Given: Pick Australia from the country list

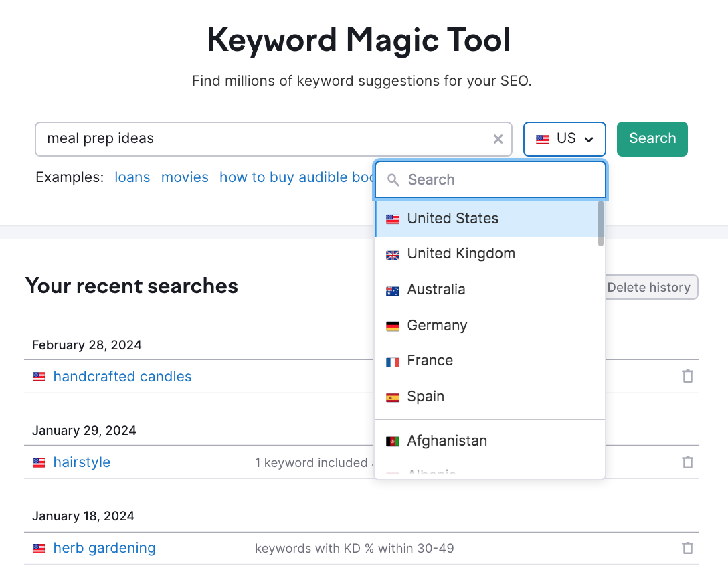Looking at the screenshot, I should pyautogui.click(x=436, y=290).
